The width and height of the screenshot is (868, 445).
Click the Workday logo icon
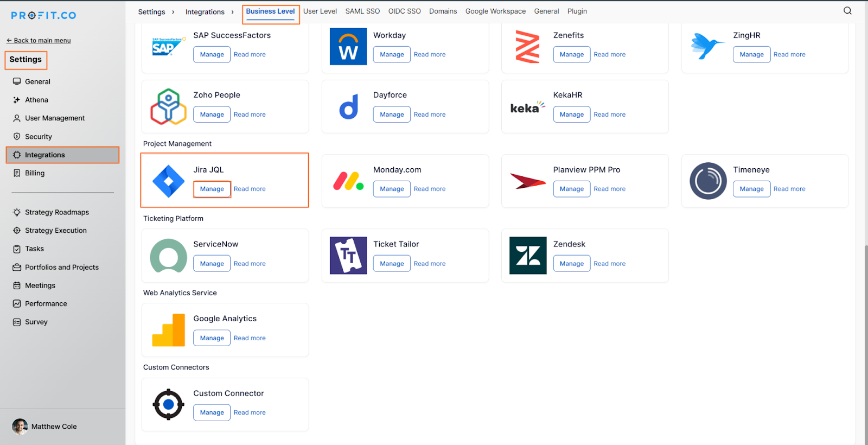click(348, 47)
